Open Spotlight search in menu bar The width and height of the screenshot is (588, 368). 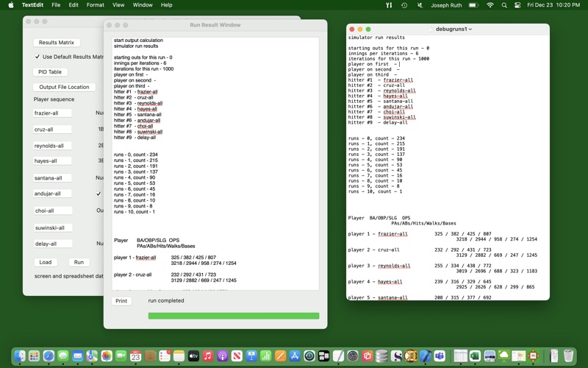[504, 5]
